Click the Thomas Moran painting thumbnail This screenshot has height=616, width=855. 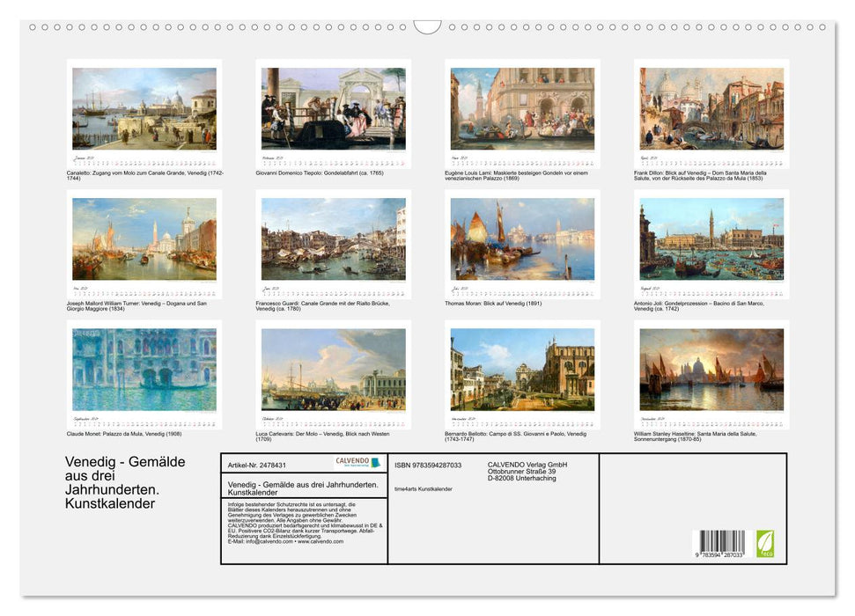[x=522, y=238]
